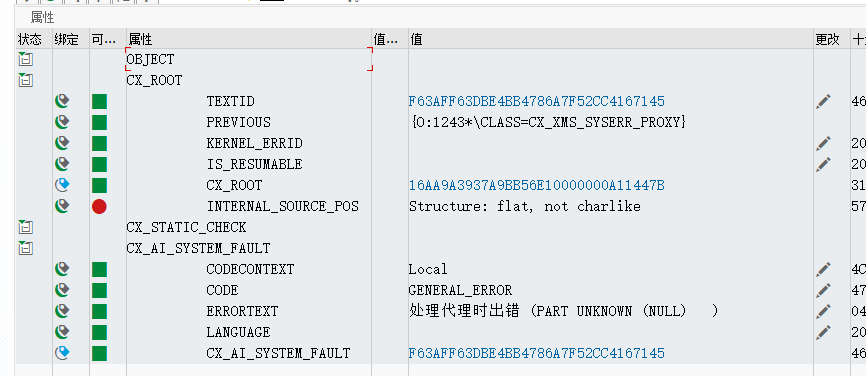Image resolution: width=866 pixels, height=376 pixels.
Task: Select the PREVIOUS value CX_XMS_SYSERR_PROXY reference
Action: coord(549,122)
